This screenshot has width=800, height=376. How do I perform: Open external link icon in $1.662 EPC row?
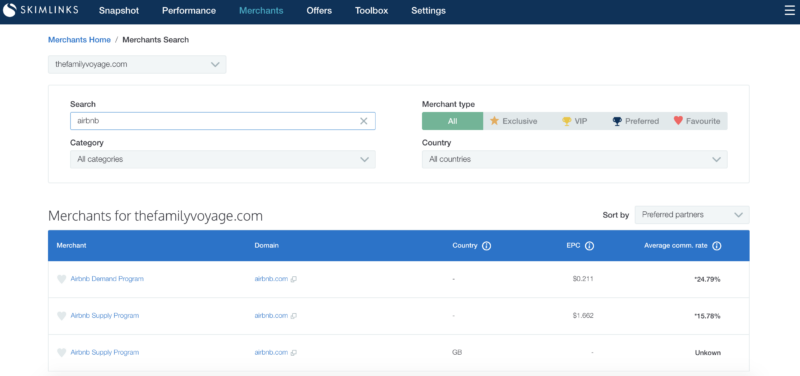(294, 316)
